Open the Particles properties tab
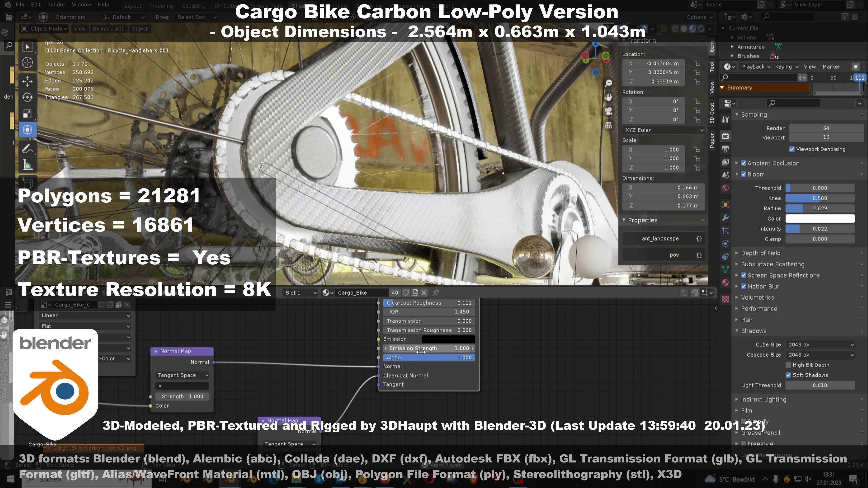 [725, 231]
